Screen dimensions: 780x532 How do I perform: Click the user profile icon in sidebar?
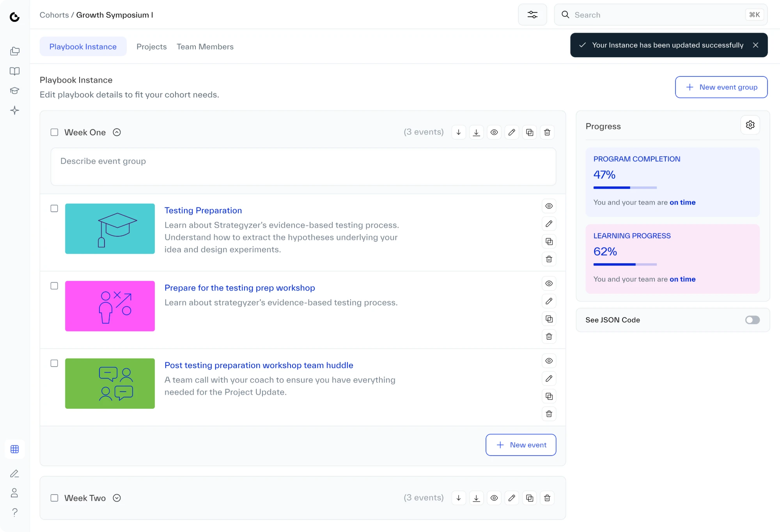[14, 493]
